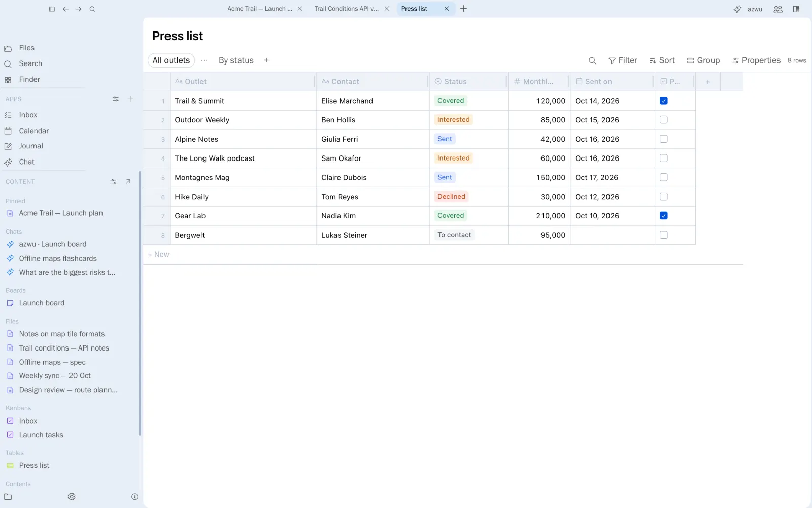This screenshot has width=812, height=508.
Task: Toggle the left sidebar panel icon
Action: (x=52, y=9)
